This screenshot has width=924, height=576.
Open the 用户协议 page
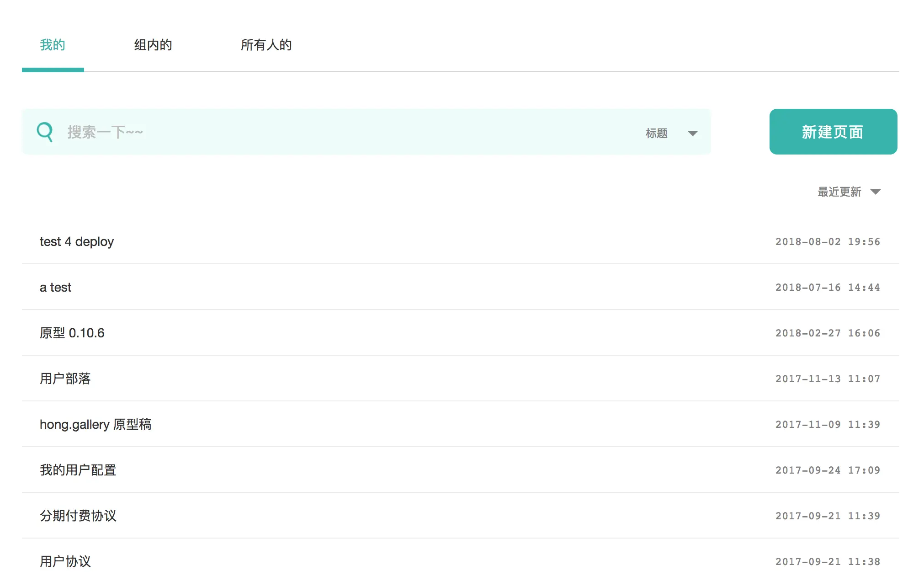click(x=65, y=561)
